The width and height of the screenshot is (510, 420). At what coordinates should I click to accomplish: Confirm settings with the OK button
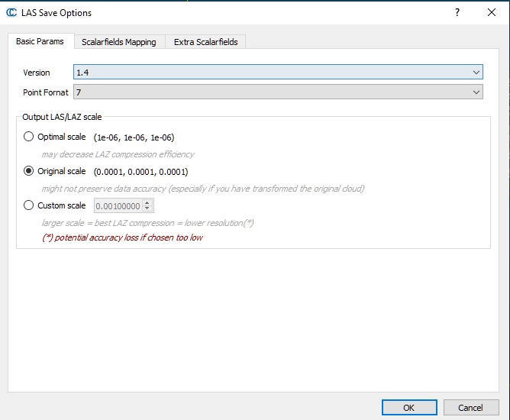point(408,408)
